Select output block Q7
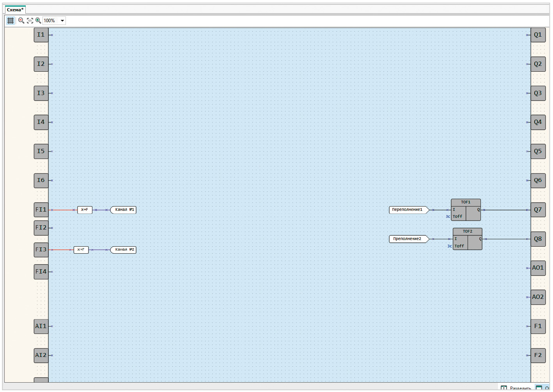The height and width of the screenshot is (392, 553). (x=538, y=210)
